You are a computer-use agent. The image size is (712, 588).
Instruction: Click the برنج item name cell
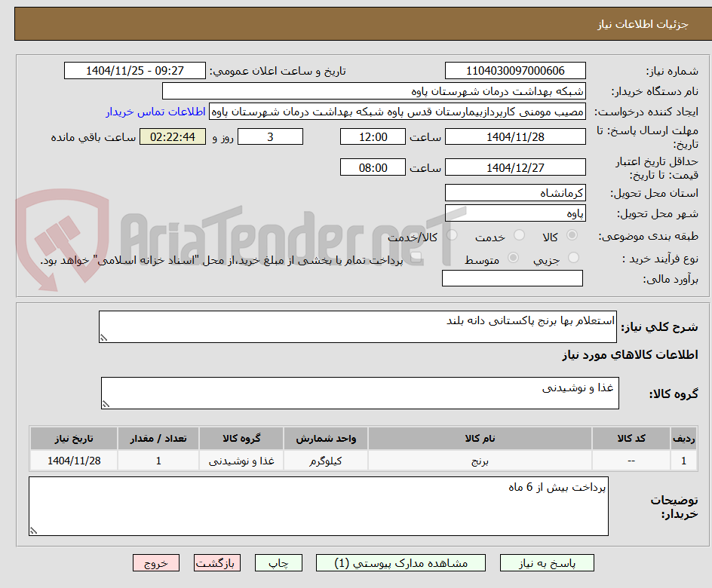pyautogui.click(x=480, y=461)
